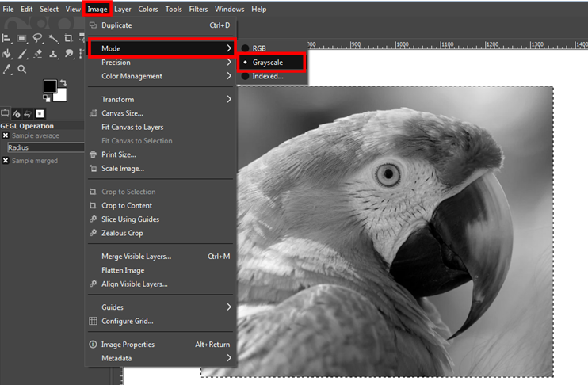588x385 pixels.
Task: Open the Colors menu in menu bar
Action: coord(147,10)
